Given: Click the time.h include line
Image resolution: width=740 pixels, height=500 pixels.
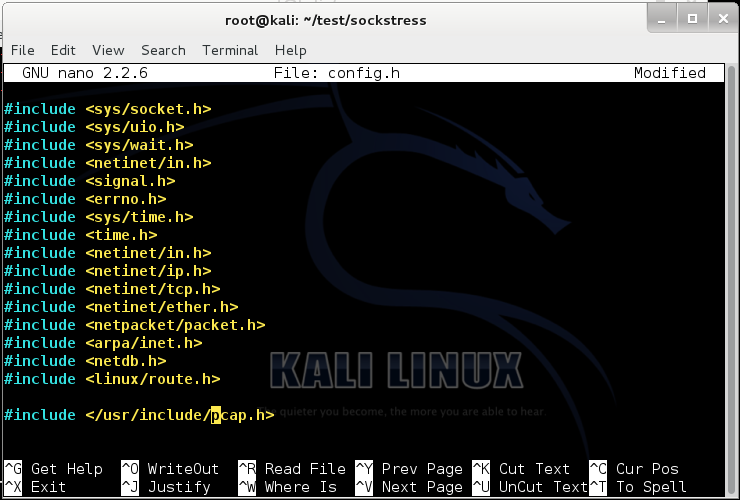Looking at the screenshot, I should coord(81,235).
